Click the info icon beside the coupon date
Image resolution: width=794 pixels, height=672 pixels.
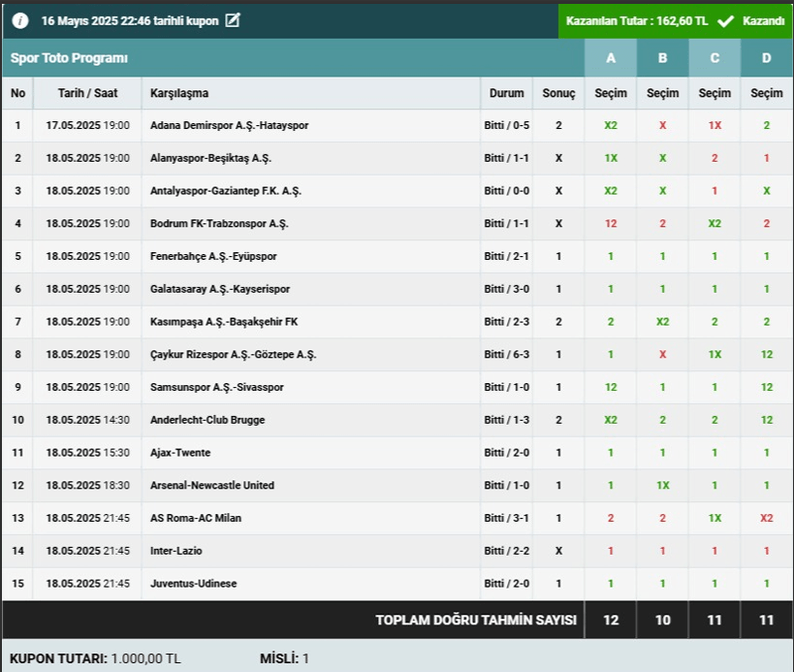pos(20,20)
